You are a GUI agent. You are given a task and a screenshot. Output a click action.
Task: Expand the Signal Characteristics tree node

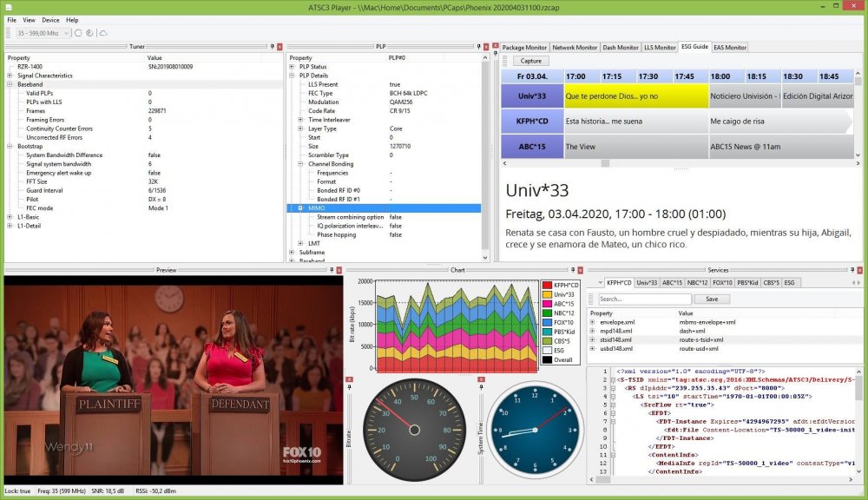tap(10, 76)
